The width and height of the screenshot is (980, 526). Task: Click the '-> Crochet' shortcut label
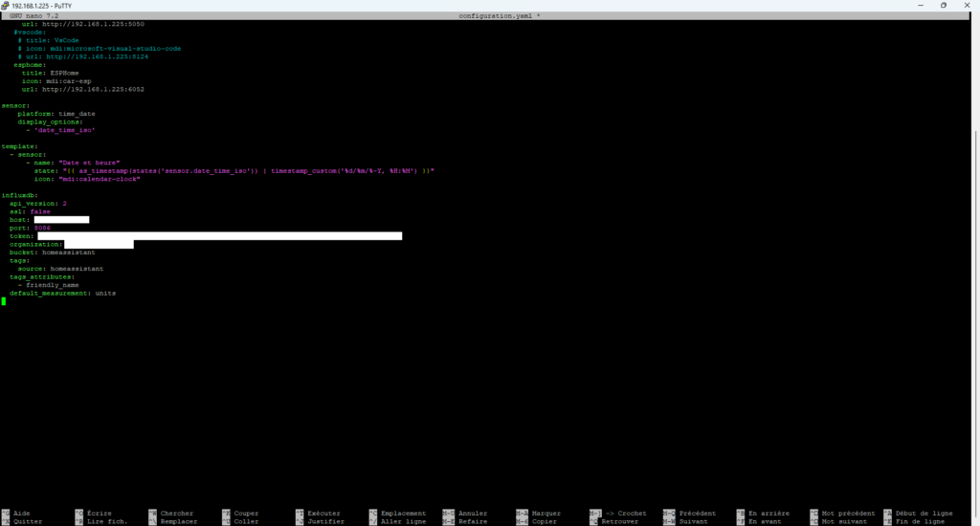pos(626,514)
